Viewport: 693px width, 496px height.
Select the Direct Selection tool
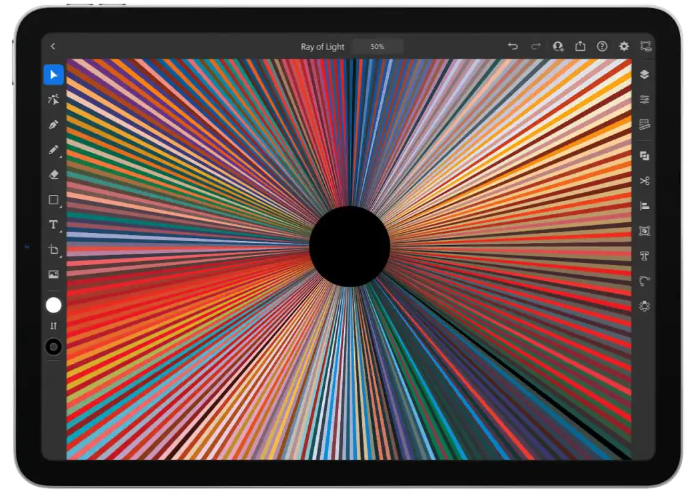tap(53, 99)
